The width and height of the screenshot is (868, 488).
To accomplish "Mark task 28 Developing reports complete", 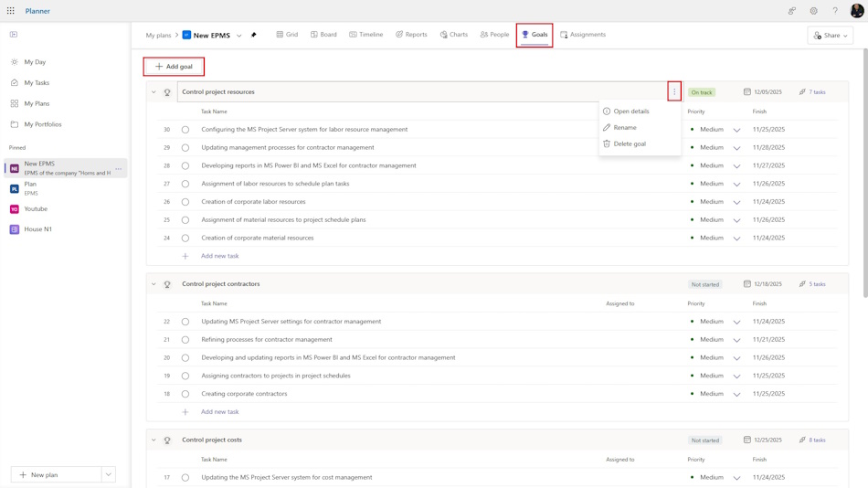I will point(185,165).
